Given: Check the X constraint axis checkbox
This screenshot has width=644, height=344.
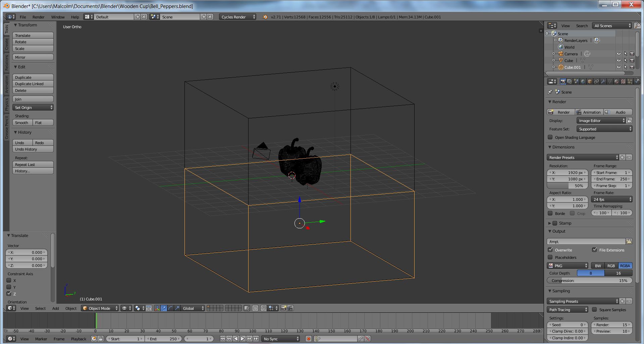Looking at the screenshot, I should pyautogui.click(x=9, y=280).
